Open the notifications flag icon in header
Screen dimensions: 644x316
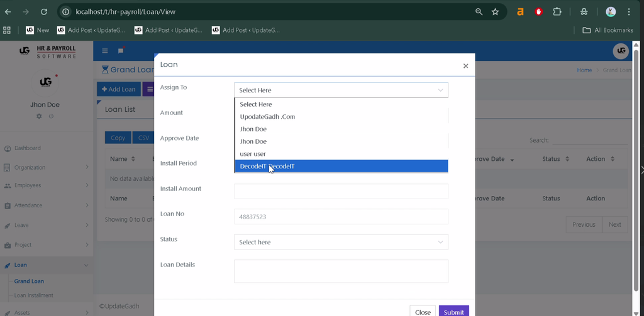coord(121,50)
